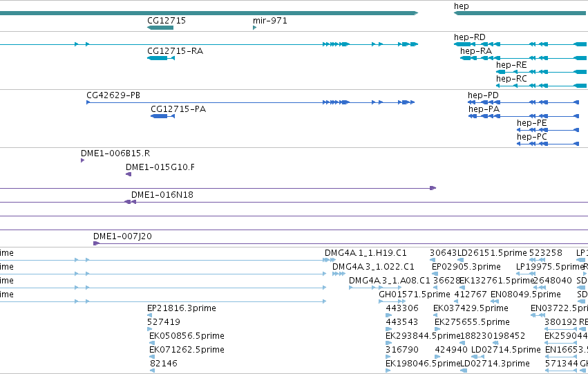Click the DME1-007J20 clone start marker
This screenshot has height=374, width=588.
(x=96, y=243)
